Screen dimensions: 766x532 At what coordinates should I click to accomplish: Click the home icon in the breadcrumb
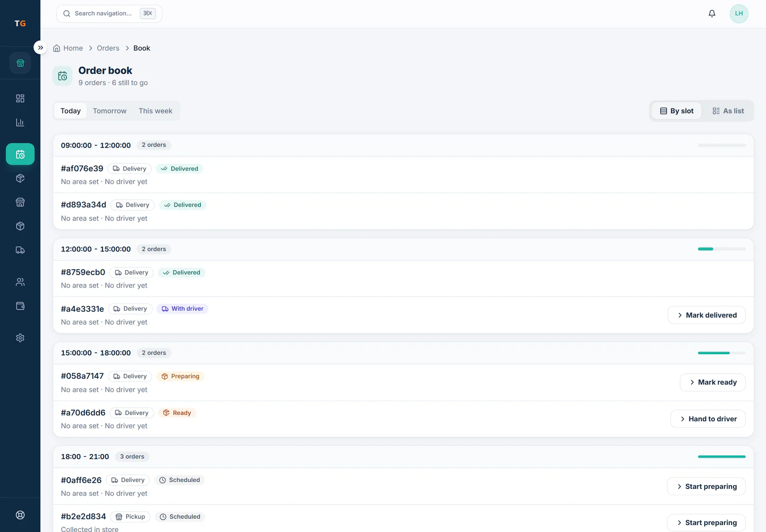click(x=57, y=48)
